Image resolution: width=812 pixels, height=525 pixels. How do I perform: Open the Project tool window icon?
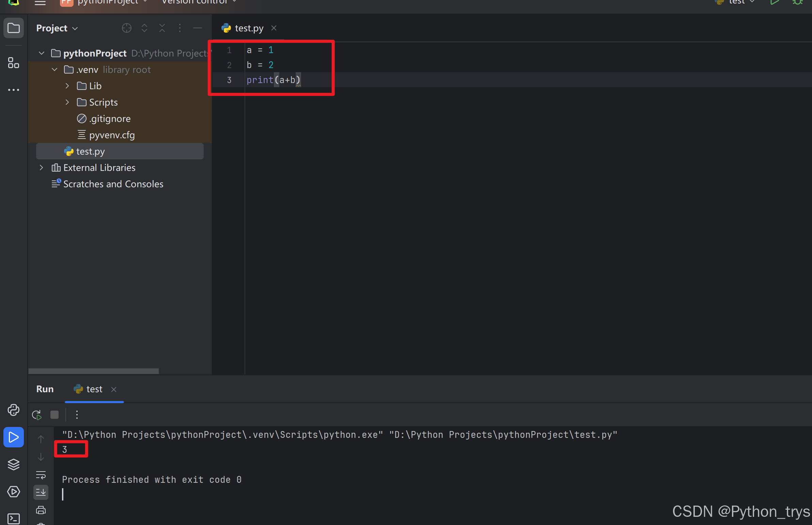13,28
